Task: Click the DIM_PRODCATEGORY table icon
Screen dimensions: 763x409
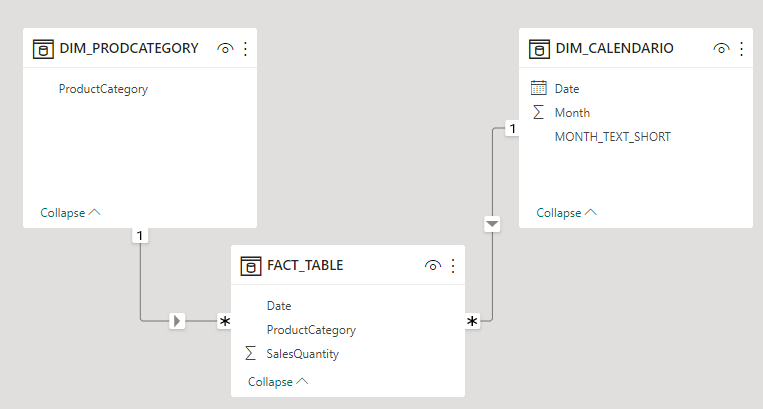Action: pos(43,49)
